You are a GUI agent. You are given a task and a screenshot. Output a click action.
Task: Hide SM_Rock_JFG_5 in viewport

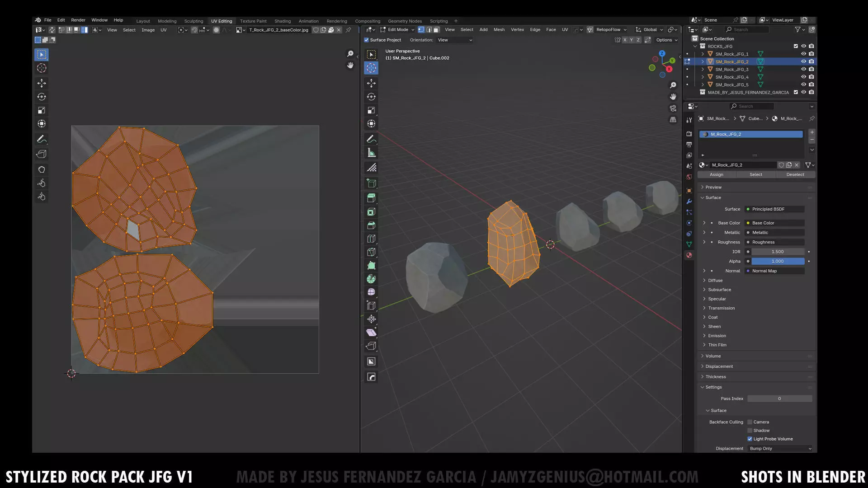[803, 84]
